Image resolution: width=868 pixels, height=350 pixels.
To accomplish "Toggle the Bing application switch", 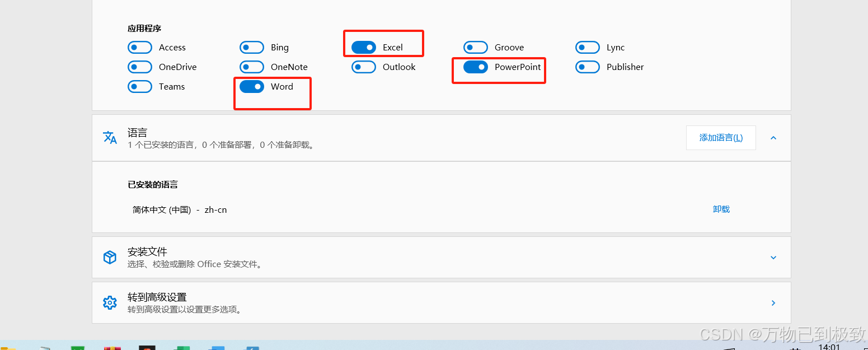I will (252, 48).
